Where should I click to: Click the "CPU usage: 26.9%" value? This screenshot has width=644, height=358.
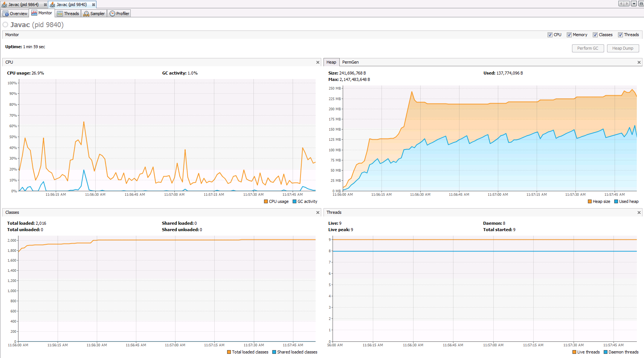pyautogui.click(x=26, y=73)
